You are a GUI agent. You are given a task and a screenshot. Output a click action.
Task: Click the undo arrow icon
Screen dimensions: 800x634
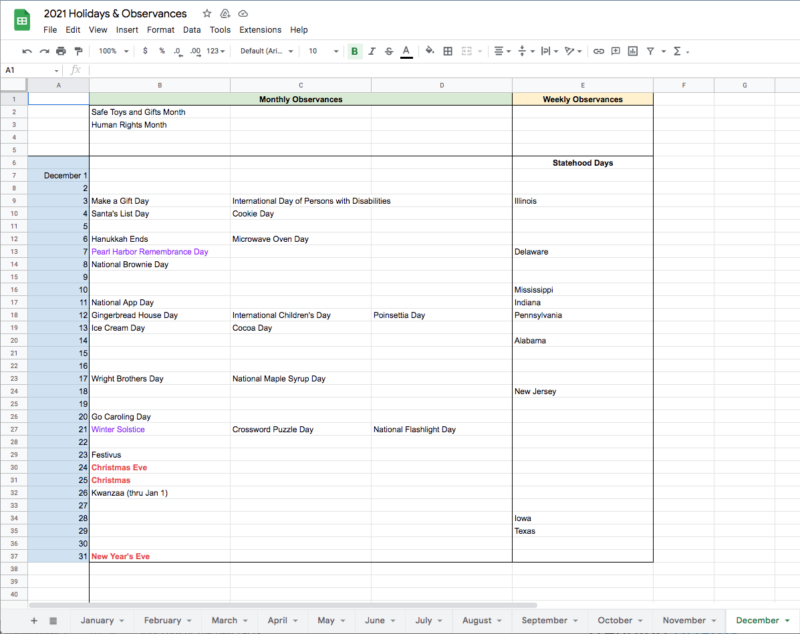(x=28, y=51)
